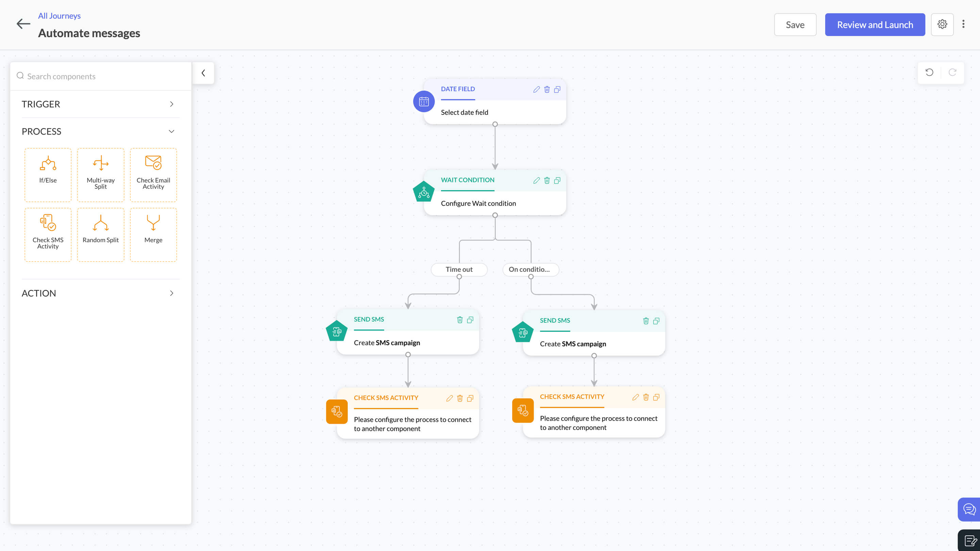Viewport: 980px width, 551px height.
Task: Expand the ACTION section
Action: tap(100, 293)
